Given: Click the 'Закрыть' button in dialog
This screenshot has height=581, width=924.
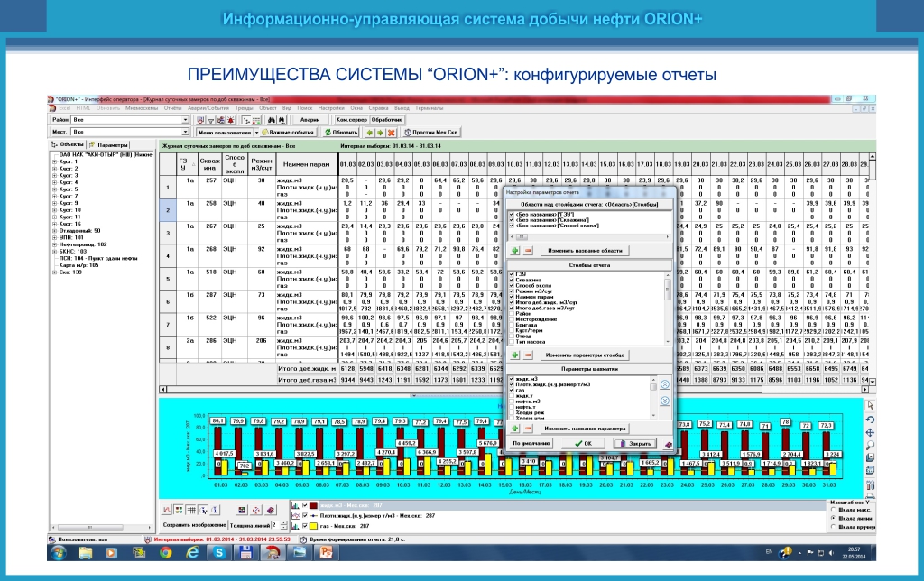Looking at the screenshot, I should coord(634,444).
